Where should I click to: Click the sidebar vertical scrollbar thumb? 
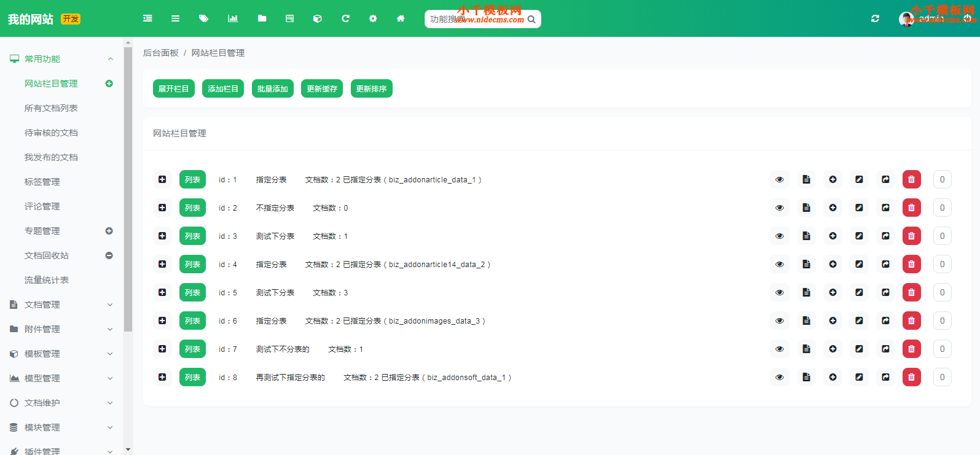128,189
